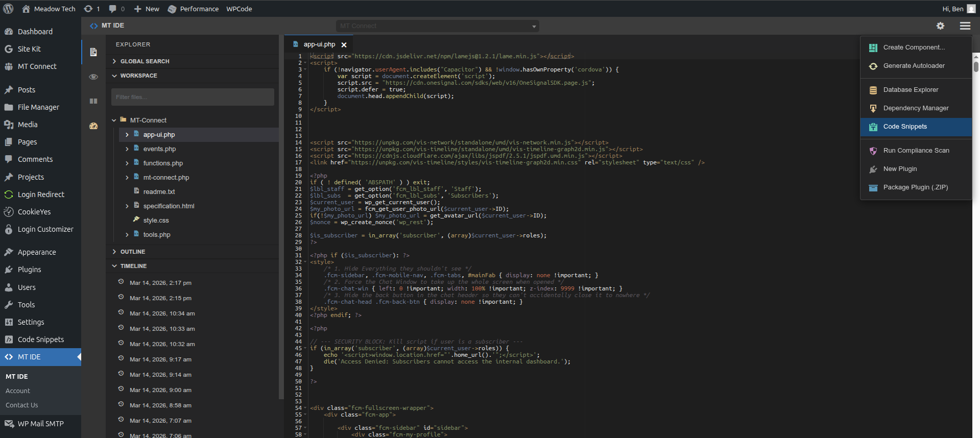Image resolution: width=980 pixels, height=438 pixels.
Task: Click the Generate Autoloader icon
Action: coord(873,66)
